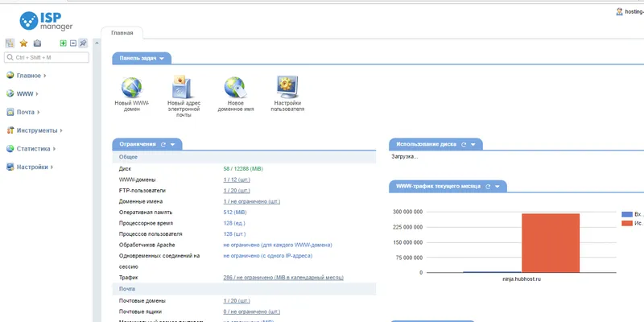Click the Настройки section icon

pyautogui.click(x=10, y=167)
